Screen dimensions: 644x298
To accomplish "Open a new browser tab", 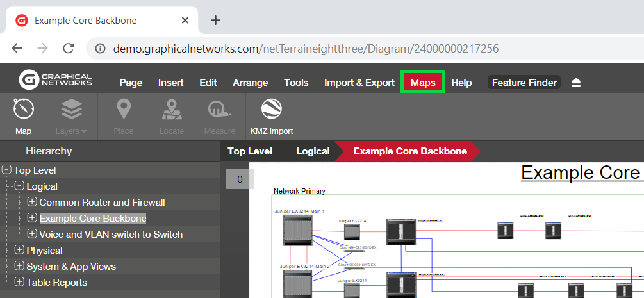I will pyautogui.click(x=215, y=20).
